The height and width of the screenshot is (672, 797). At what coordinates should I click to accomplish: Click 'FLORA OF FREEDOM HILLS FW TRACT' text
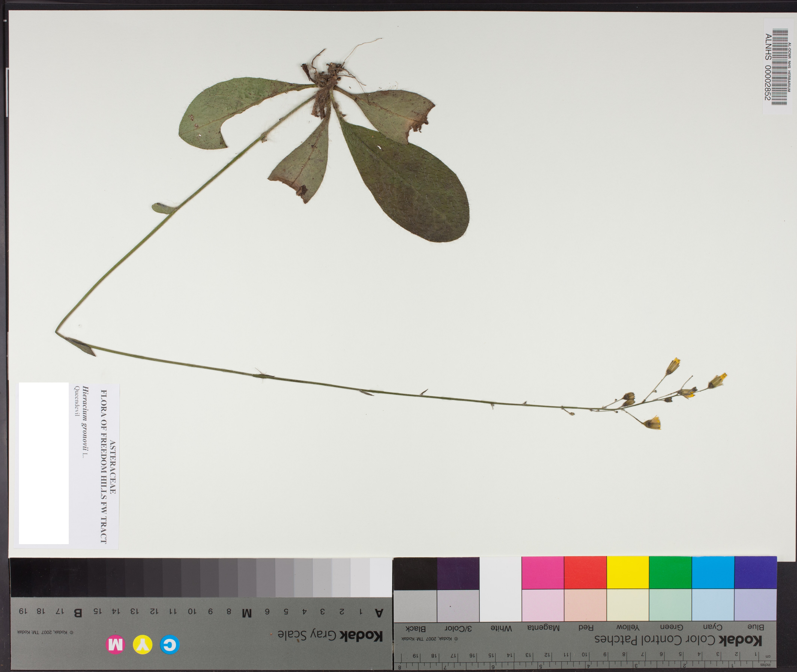tap(103, 466)
